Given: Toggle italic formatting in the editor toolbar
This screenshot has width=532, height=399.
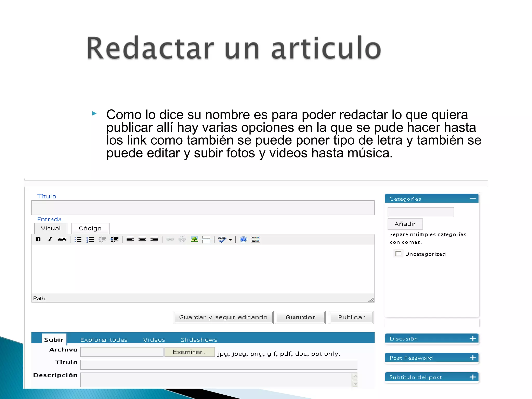Looking at the screenshot, I should click(x=50, y=239).
